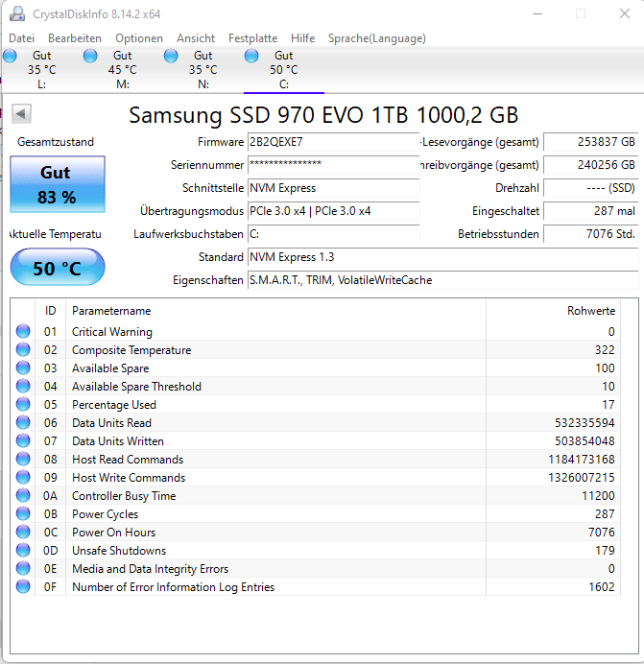Screen dimensions: 644x664
Task: Minimize the CrystalDiskInfo window
Action: [x=537, y=13]
